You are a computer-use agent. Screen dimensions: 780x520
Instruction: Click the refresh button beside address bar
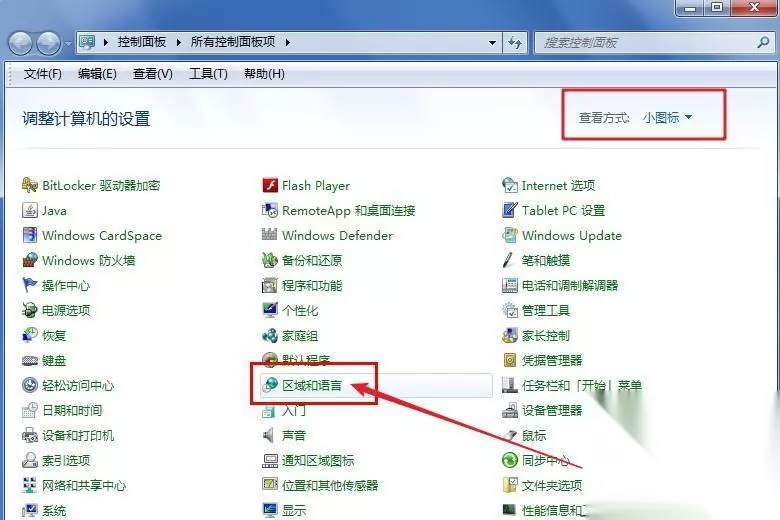point(515,43)
